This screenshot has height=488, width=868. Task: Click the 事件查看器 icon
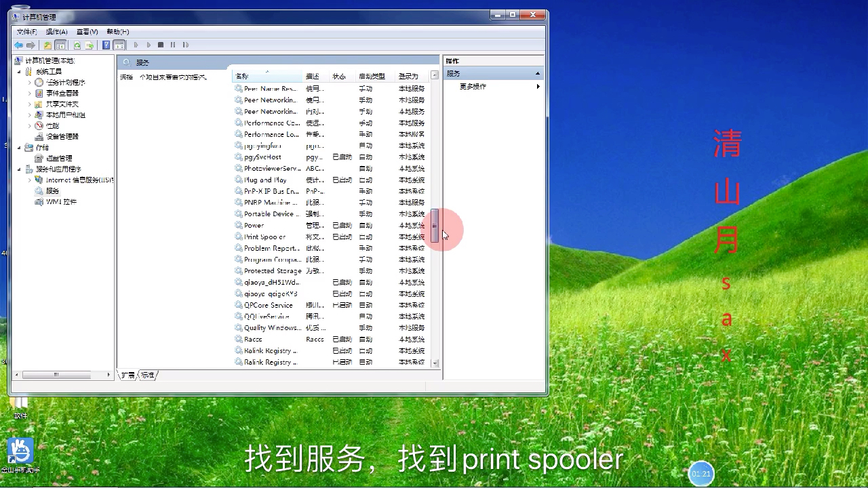click(39, 94)
